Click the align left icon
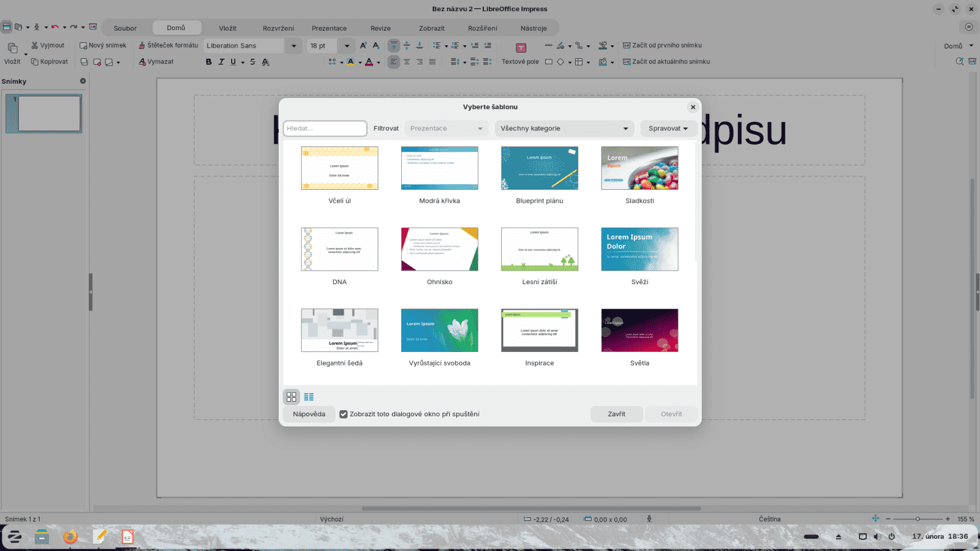 (x=394, y=62)
